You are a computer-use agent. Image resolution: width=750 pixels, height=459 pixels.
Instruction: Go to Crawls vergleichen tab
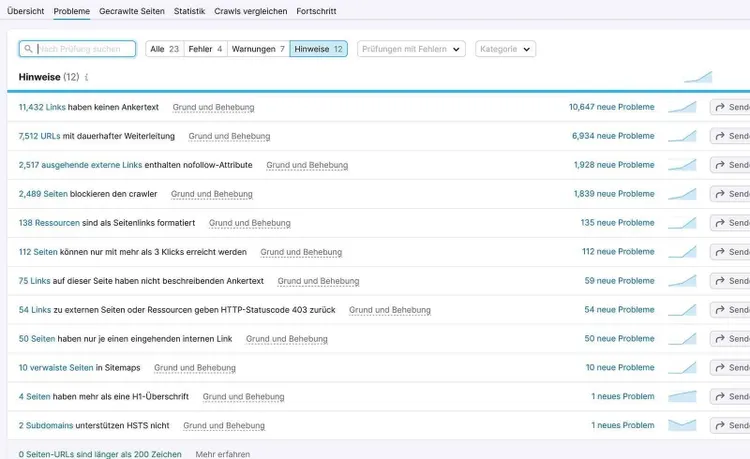(251, 11)
